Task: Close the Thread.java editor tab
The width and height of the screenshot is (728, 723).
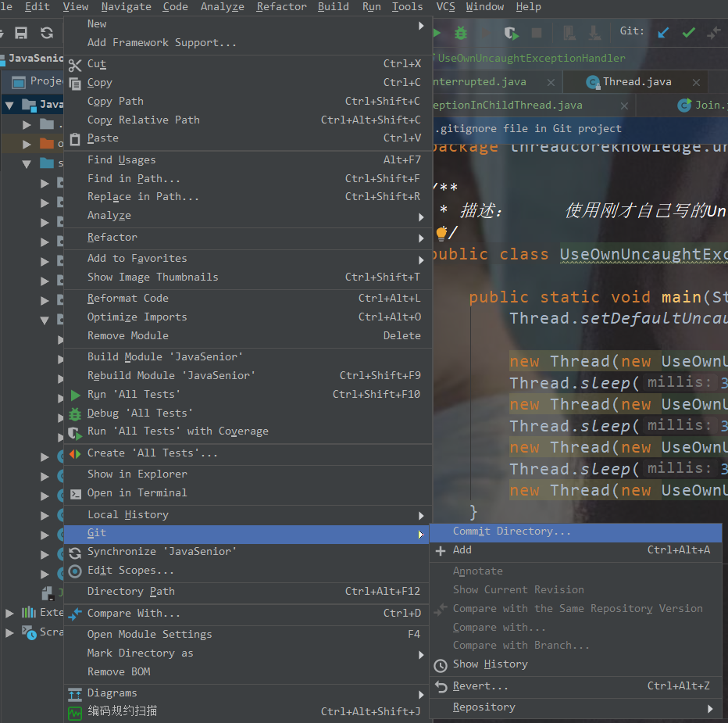Action: click(x=697, y=82)
